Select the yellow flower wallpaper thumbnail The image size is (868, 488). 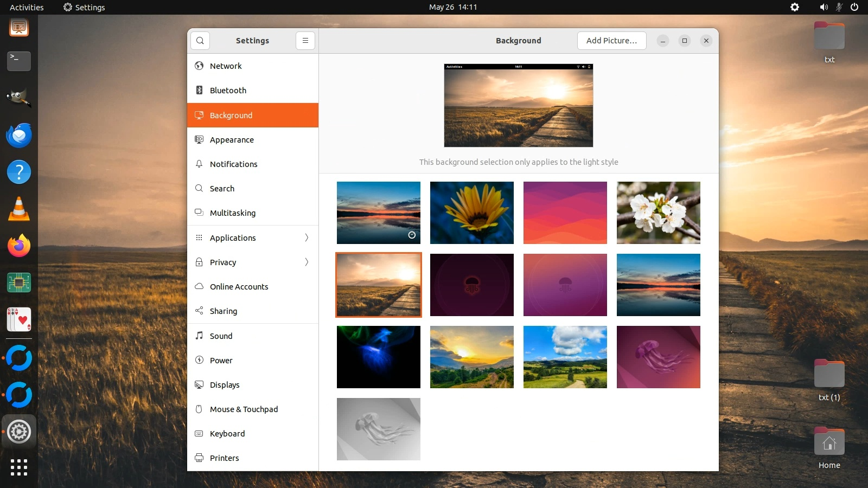(x=471, y=213)
